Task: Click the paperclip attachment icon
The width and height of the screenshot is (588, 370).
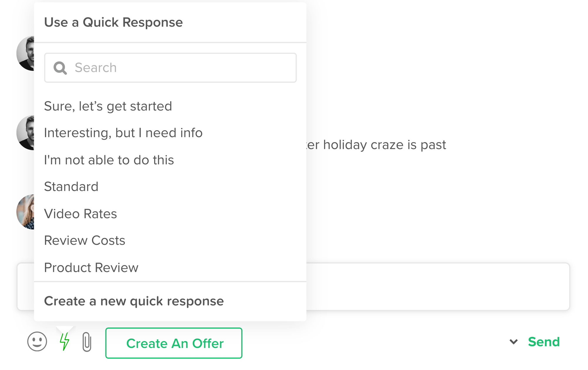Action: [87, 342]
